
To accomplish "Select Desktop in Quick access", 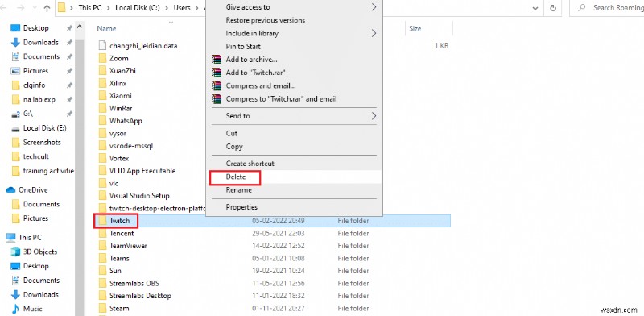I will tap(35, 28).
